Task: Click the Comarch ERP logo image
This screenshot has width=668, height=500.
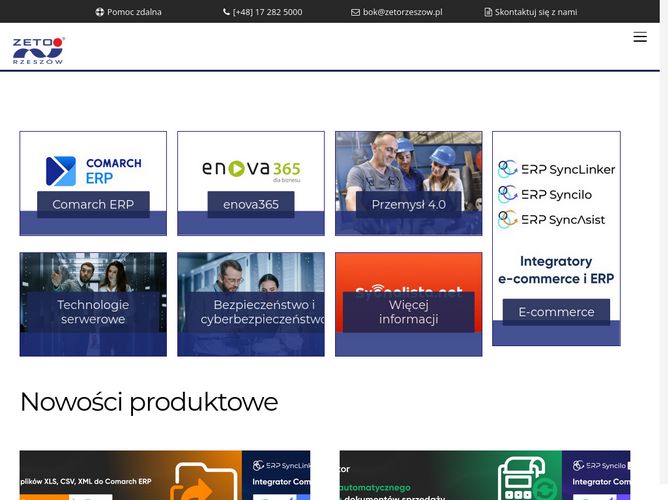Action: [93, 171]
